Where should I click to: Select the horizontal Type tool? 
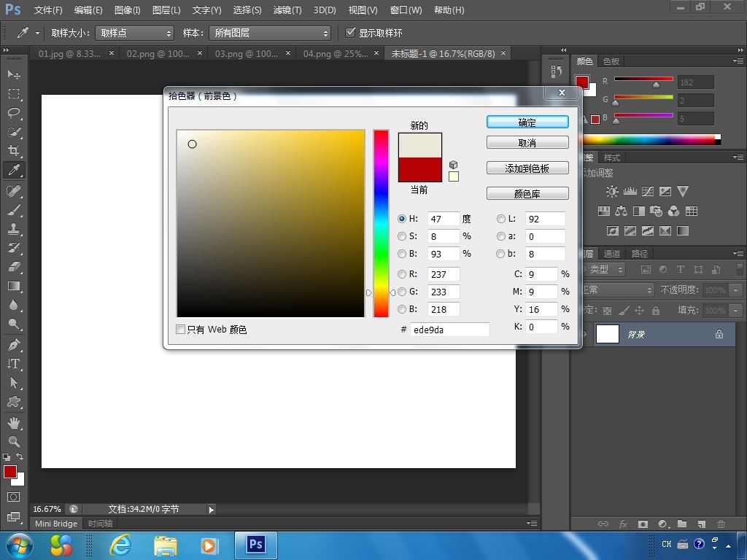click(14, 364)
